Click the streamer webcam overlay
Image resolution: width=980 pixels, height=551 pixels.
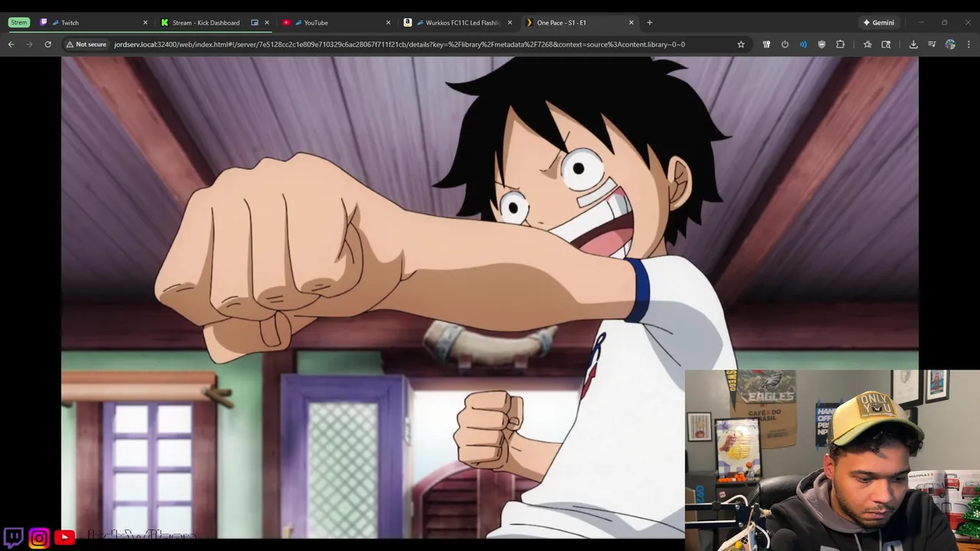[832, 460]
